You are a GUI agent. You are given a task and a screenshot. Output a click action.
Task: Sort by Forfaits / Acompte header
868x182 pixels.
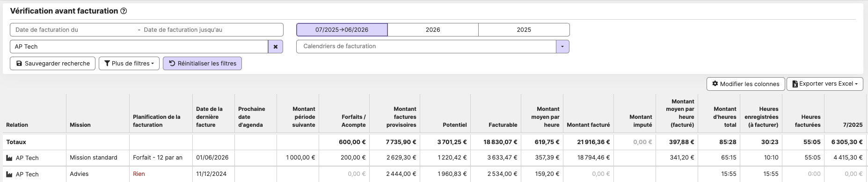pyautogui.click(x=353, y=121)
